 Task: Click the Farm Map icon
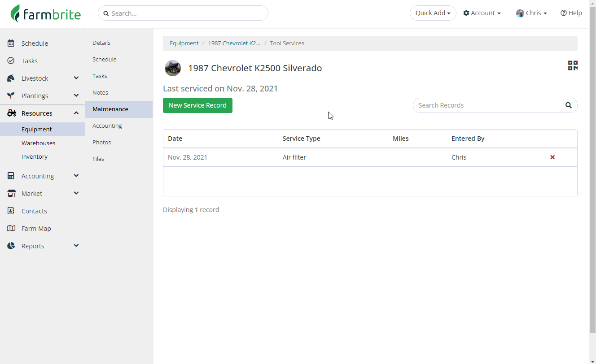(11, 229)
